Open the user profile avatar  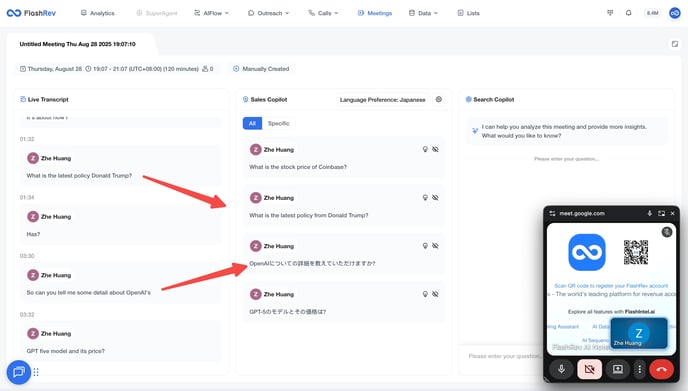(675, 13)
